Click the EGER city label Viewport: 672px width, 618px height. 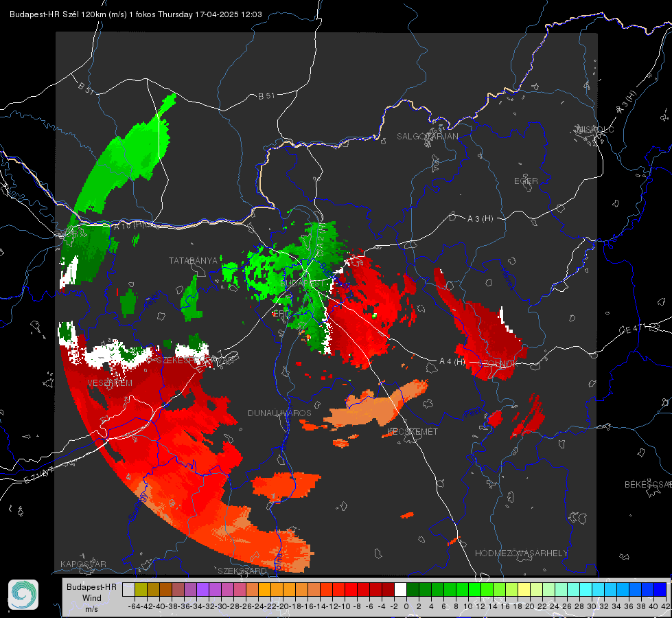click(x=526, y=181)
